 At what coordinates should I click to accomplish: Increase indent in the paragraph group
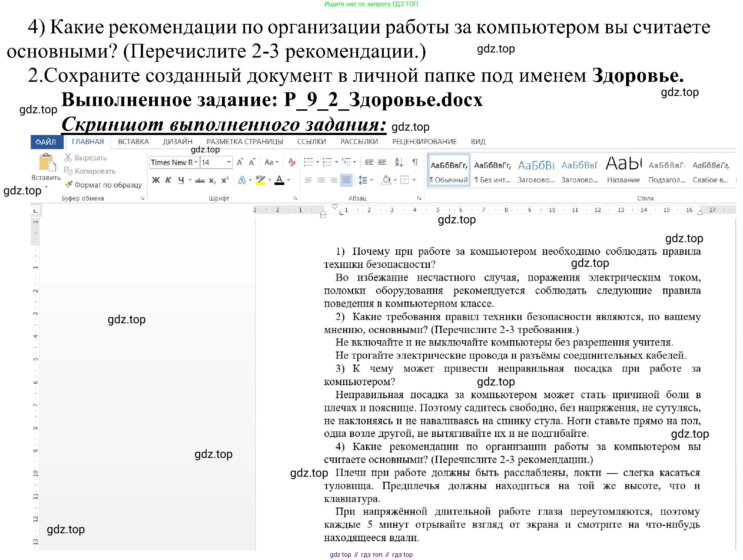tap(382, 162)
